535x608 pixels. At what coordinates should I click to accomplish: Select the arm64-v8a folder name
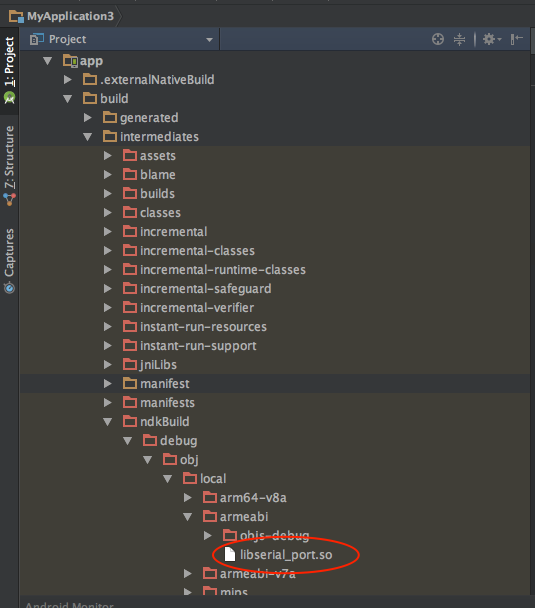click(x=253, y=498)
